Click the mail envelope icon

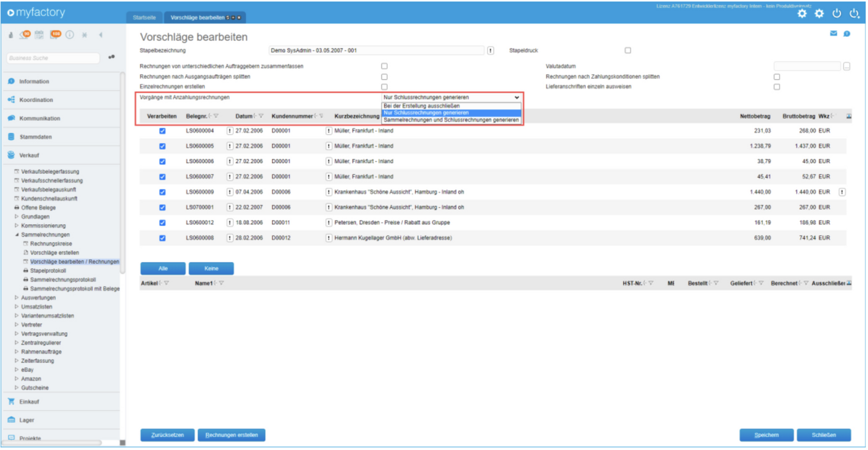(x=833, y=34)
